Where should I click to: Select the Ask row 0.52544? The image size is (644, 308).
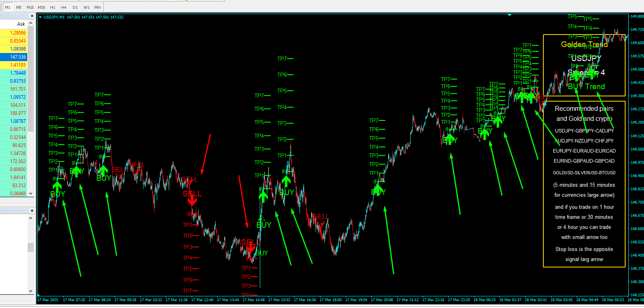tap(14, 137)
